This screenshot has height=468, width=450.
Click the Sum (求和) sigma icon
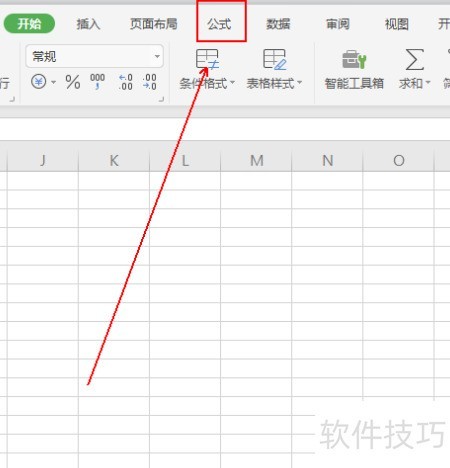(x=415, y=59)
